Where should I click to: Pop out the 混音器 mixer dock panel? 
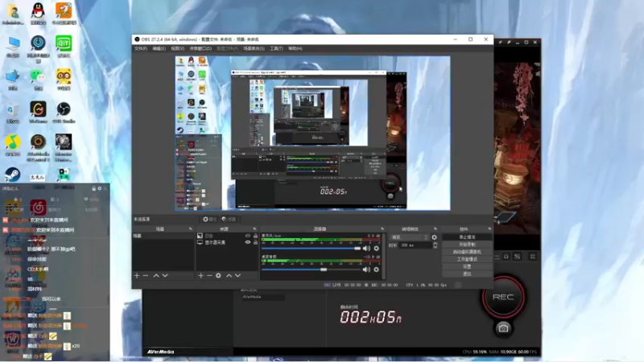(382, 228)
